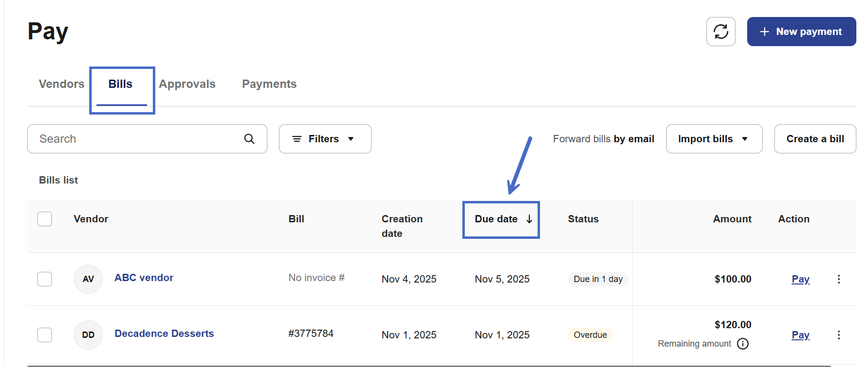868x367 pixels.
Task: Click the search magnifier icon
Action: tap(249, 139)
